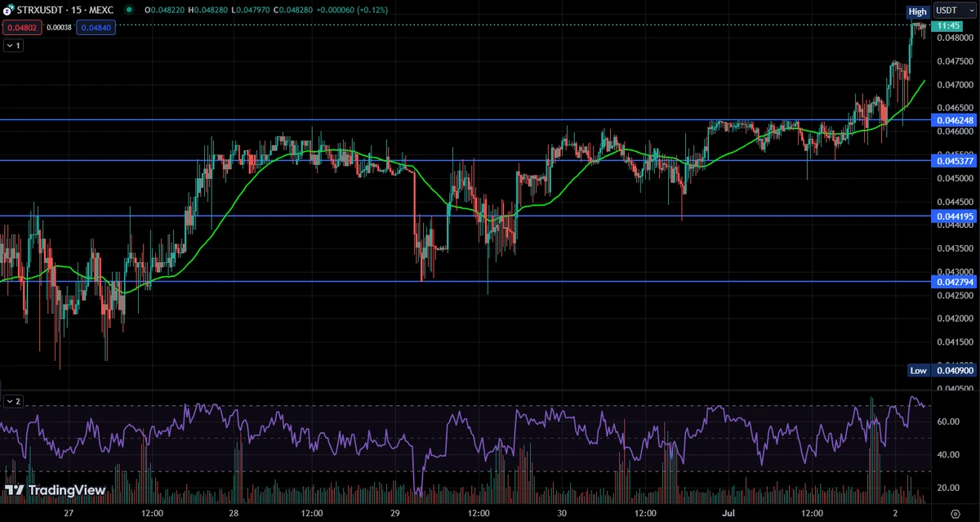980x522 pixels.
Task: Expand the indicator legend labeled 1
Action: point(13,46)
